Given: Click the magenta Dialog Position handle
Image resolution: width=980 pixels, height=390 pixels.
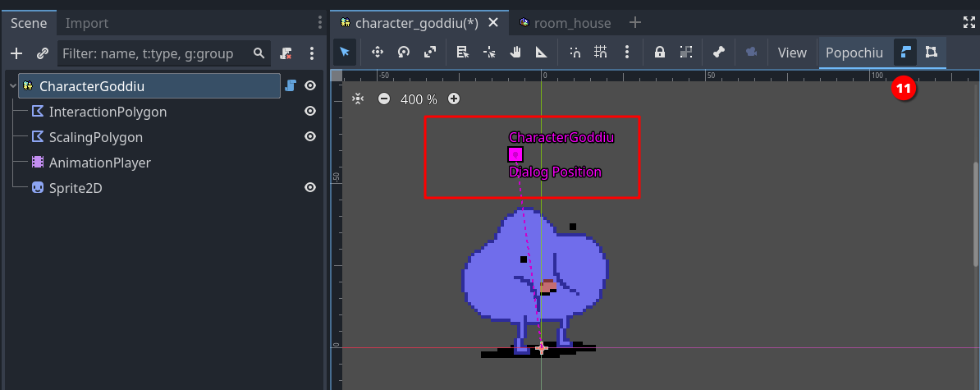Looking at the screenshot, I should click(x=515, y=154).
